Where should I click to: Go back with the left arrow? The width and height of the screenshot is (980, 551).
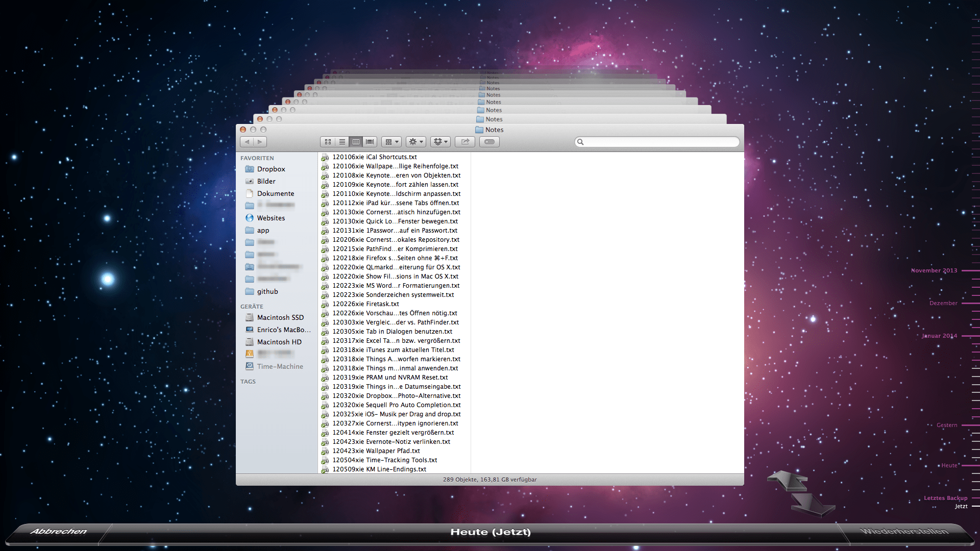tap(247, 142)
